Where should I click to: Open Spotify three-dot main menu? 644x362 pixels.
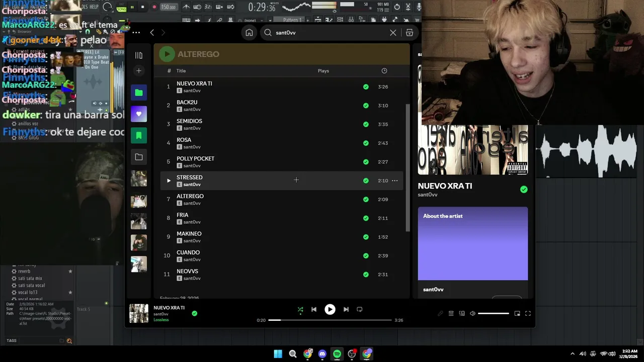[136, 33]
